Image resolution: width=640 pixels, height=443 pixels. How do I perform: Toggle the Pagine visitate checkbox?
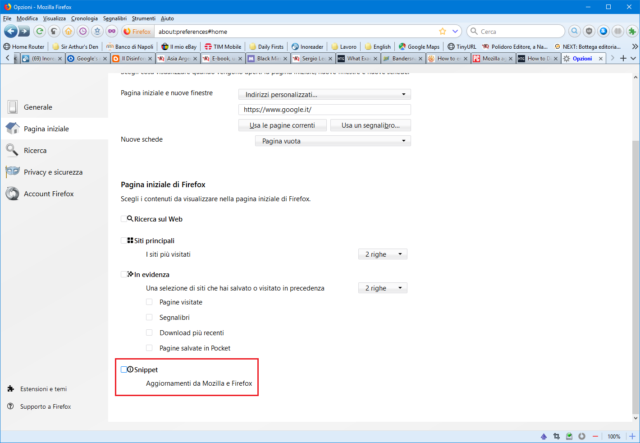pos(149,302)
